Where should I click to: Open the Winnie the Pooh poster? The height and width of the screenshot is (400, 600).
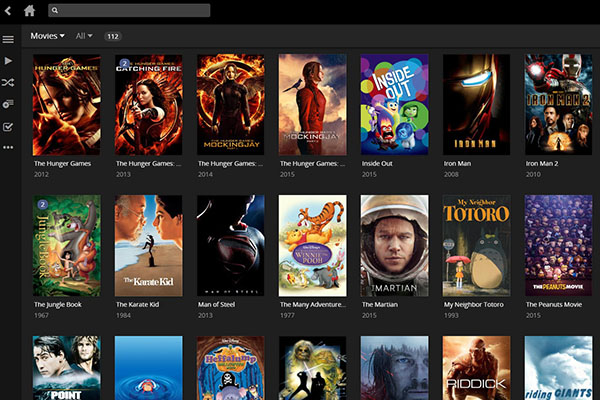[313, 246]
